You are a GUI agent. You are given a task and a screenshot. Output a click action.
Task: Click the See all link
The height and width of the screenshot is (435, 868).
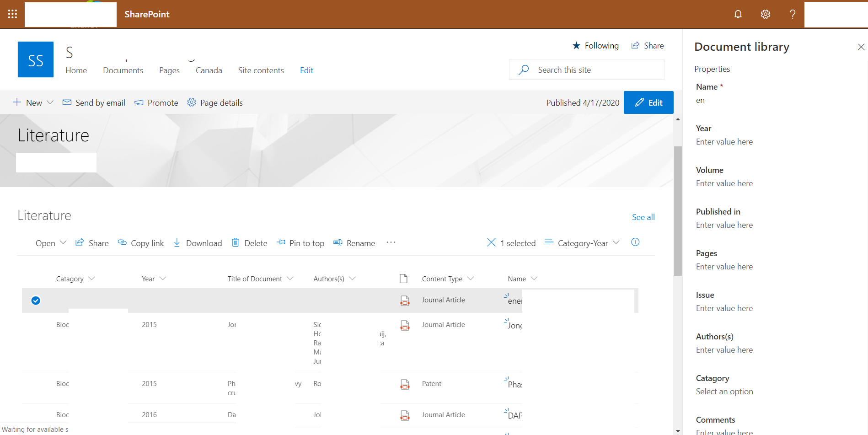(643, 217)
